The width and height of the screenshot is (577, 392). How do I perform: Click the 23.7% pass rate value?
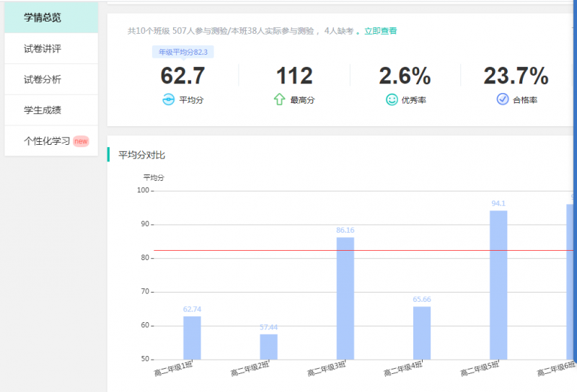click(516, 76)
